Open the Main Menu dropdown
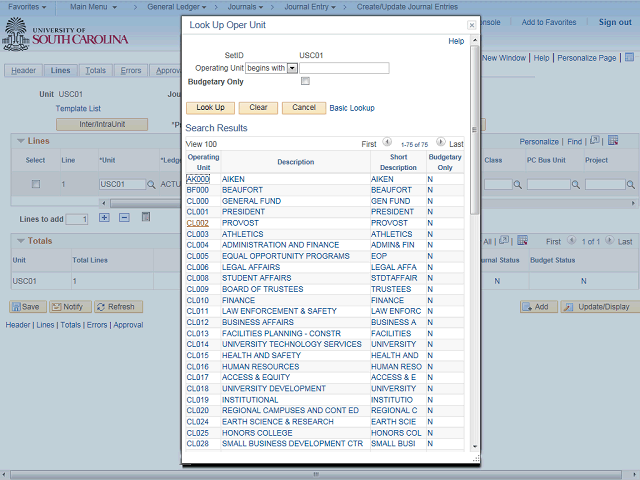Image resolution: width=640 pixels, height=480 pixels. 93,7
